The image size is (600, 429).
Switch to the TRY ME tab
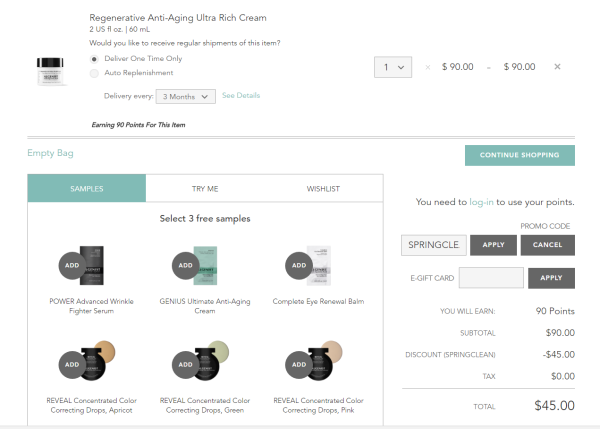pyautogui.click(x=205, y=188)
